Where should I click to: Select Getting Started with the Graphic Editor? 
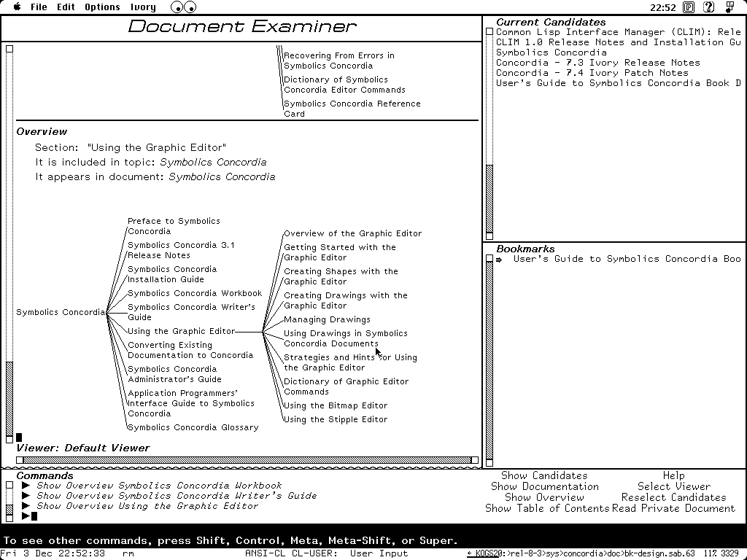[x=340, y=252]
